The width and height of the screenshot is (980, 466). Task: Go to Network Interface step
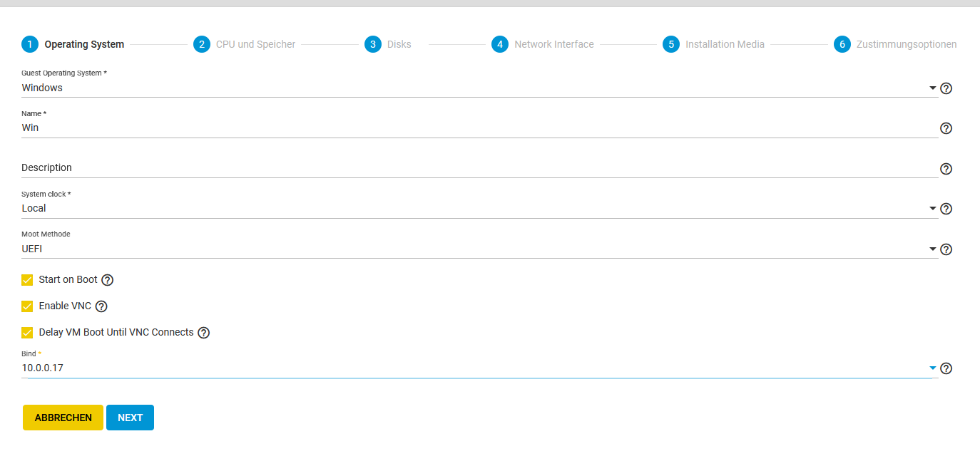[x=554, y=44]
